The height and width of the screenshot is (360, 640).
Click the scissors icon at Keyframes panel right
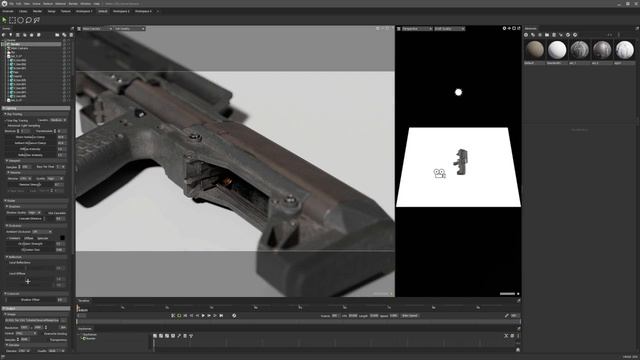click(506, 336)
